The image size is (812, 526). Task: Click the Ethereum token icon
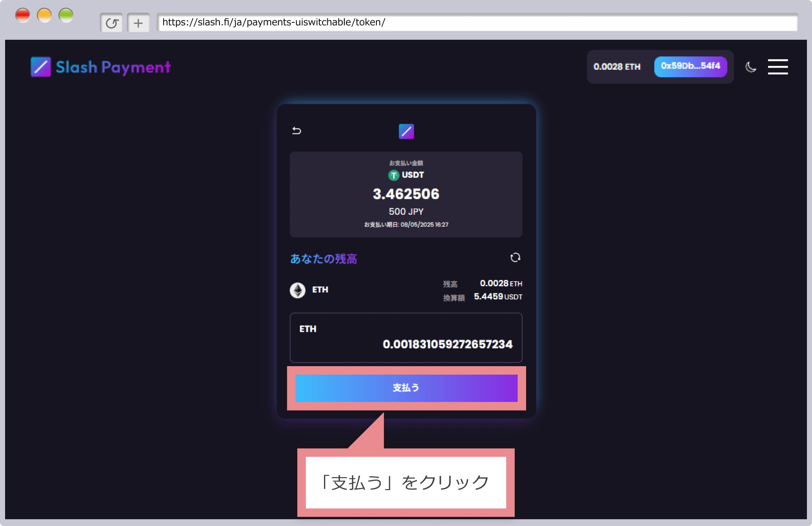tap(298, 290)
